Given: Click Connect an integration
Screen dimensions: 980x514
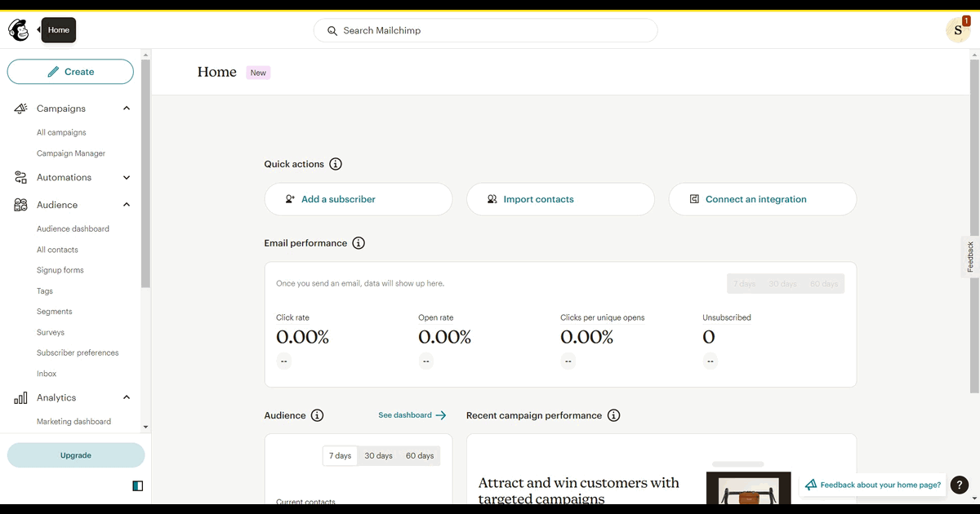Looking at the screenshot, I should click(x=763, y=199).
